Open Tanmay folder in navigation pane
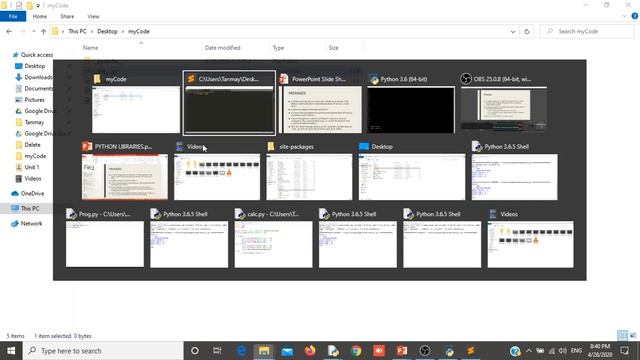The height and width of the screenshot is (360, 640). pos(30,122)
